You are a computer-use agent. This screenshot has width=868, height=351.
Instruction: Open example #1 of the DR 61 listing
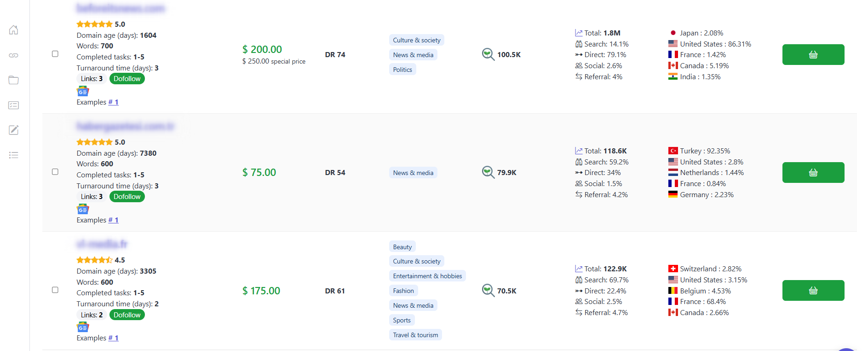tap(114, 338)
